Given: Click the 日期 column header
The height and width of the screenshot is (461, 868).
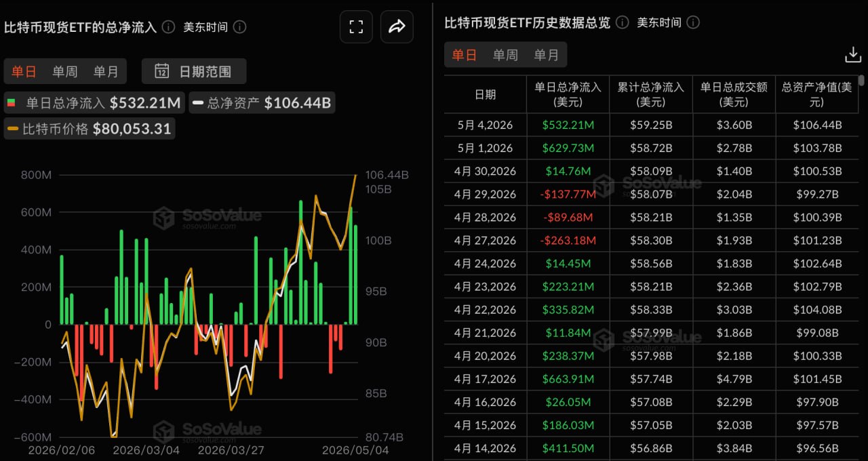Looking at the screenshot, I should point(486,95).
